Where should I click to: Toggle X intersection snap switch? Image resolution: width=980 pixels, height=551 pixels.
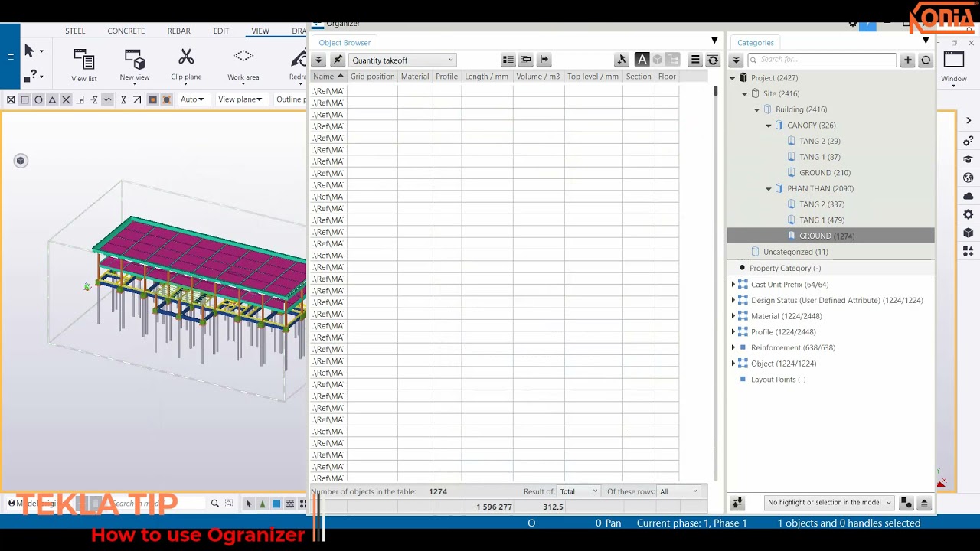[66, 99]
